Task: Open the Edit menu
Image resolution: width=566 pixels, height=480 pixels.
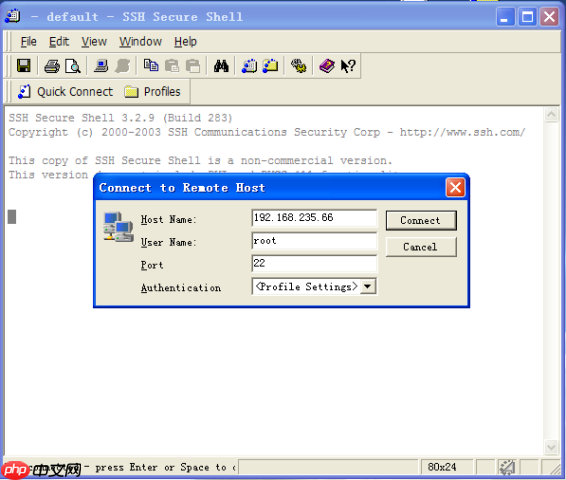Action: [59, 42]
